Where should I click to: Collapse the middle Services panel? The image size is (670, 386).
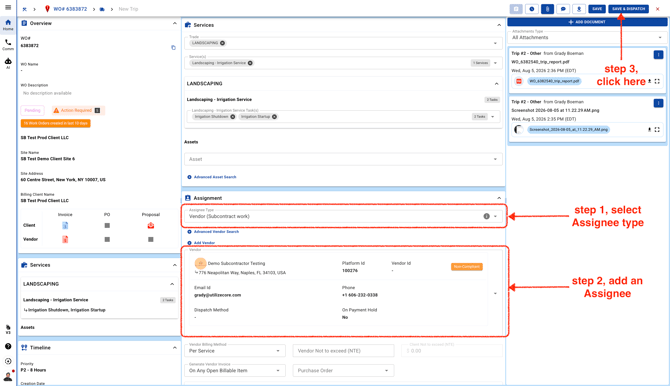tap(499, 25)
